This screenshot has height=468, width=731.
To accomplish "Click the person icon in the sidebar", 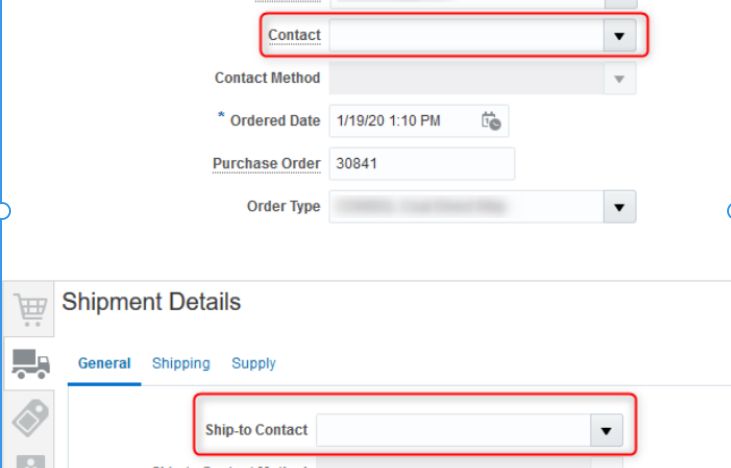I will click(31, 461).
